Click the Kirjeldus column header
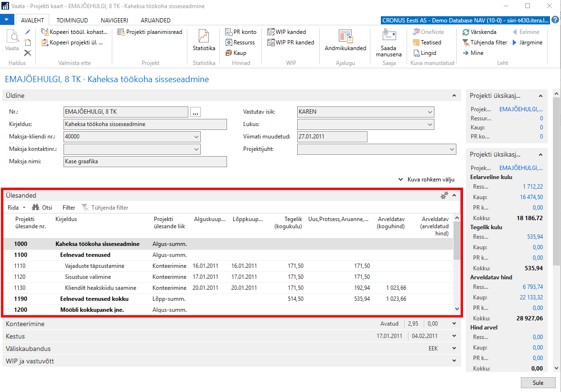Viewport: 561px width, 392px height. [x=66, y=219]
